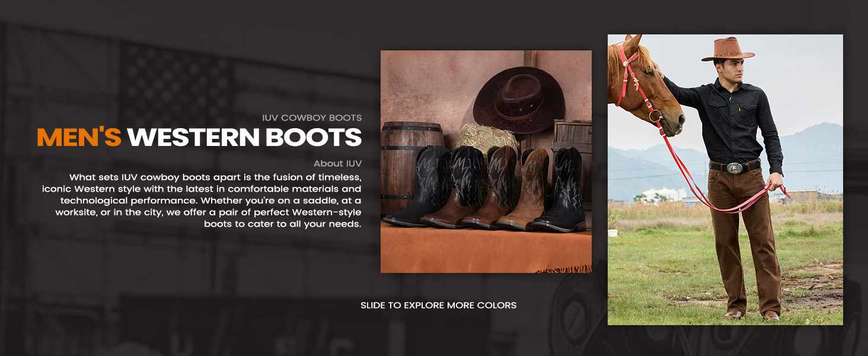Open the cowboy with horse photo
The height and width of the screenshot is (356, 868).
point(725,180)
